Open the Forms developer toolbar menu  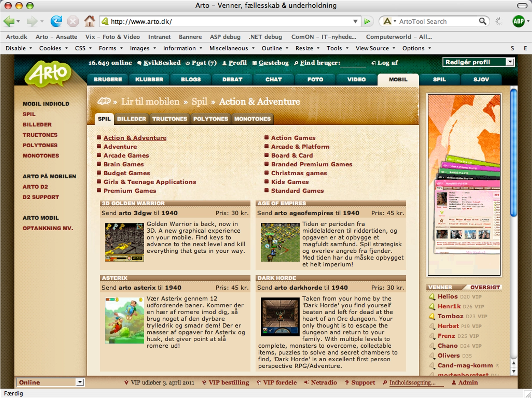point(111,48)
